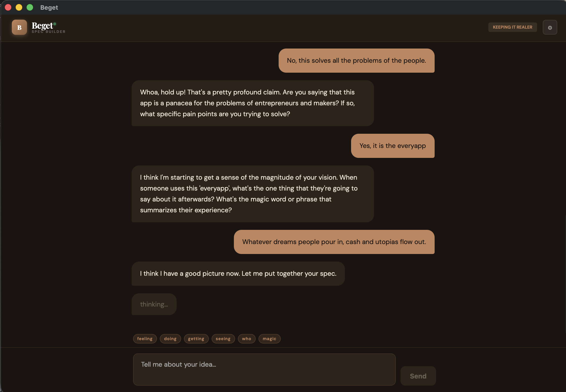566x392 pixels.
Task: Select the 'seeing' chip
Action: coord(223,339)
